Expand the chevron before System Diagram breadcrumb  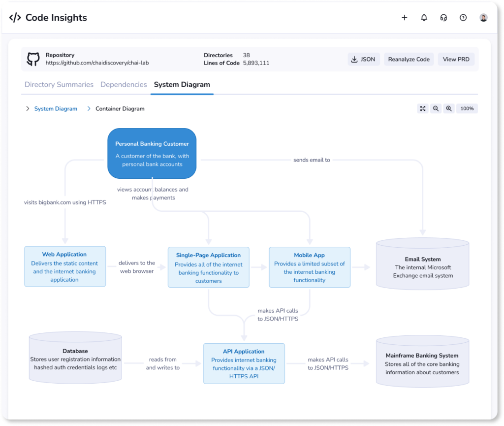tap(28, 109)
